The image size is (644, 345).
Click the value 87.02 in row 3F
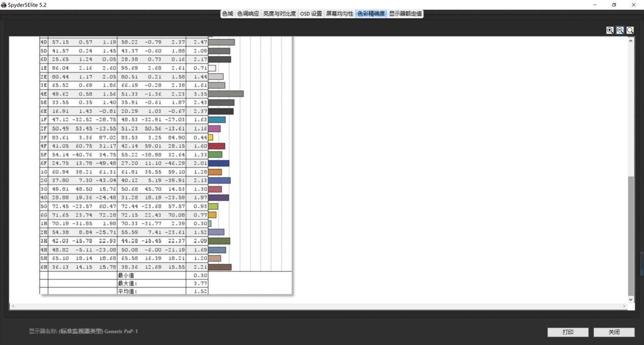point(108,137)
